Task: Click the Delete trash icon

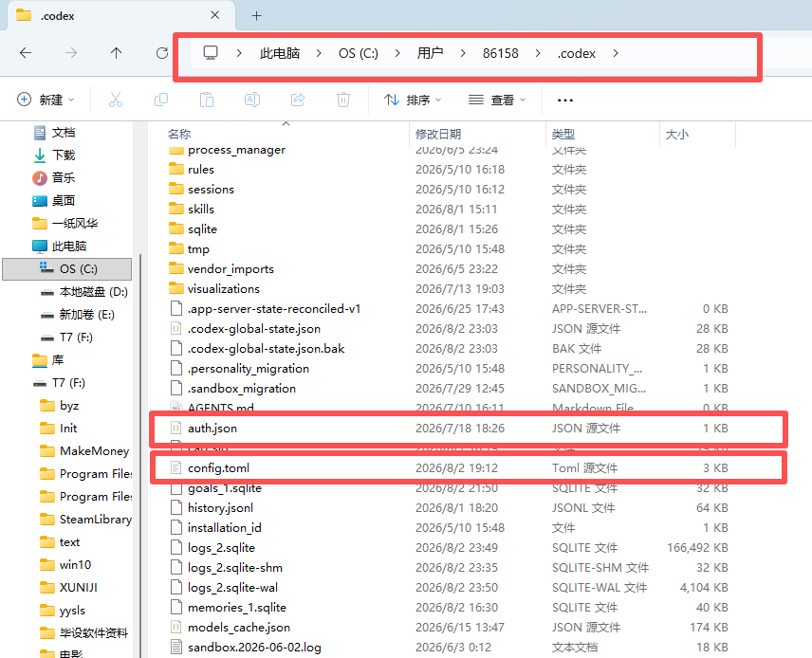Action: [343, 100]
